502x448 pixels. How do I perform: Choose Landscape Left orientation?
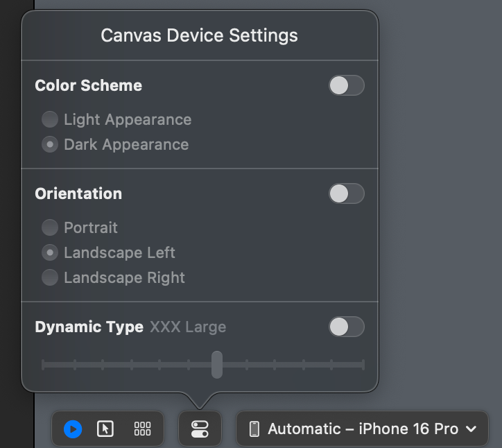tap(50, 252)
